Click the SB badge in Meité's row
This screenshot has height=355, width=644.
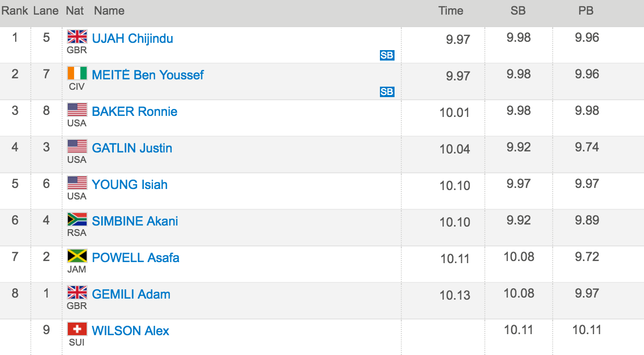[387, 92]
